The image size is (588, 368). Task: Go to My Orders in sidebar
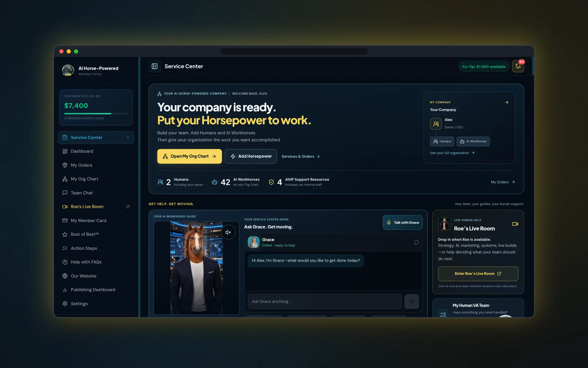pos(96,165)
